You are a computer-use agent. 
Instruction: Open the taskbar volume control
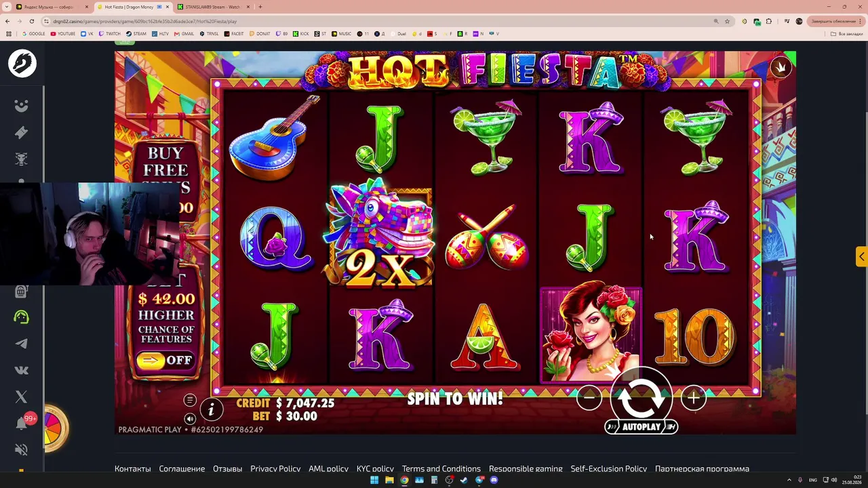click(833, 480)
